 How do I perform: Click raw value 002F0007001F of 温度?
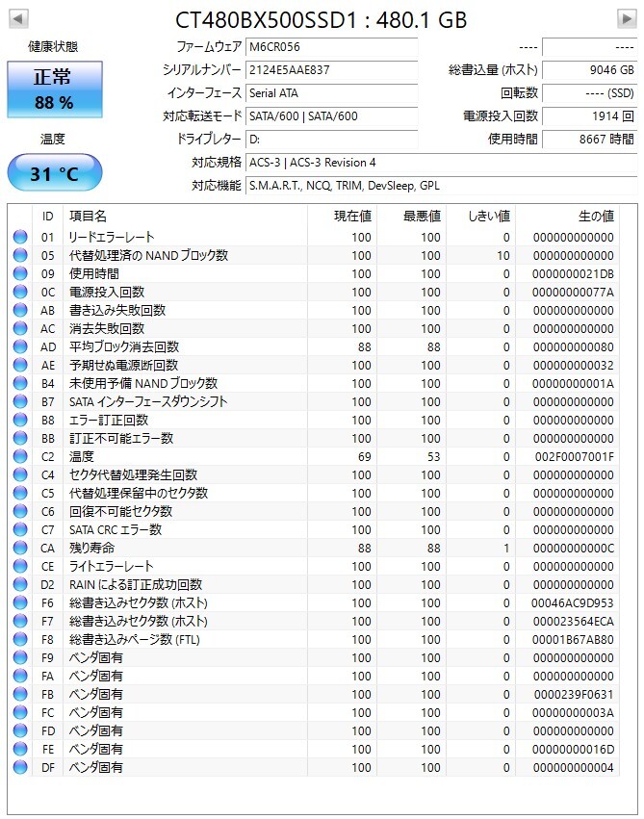pyautogui.click(x=575, y=456)
